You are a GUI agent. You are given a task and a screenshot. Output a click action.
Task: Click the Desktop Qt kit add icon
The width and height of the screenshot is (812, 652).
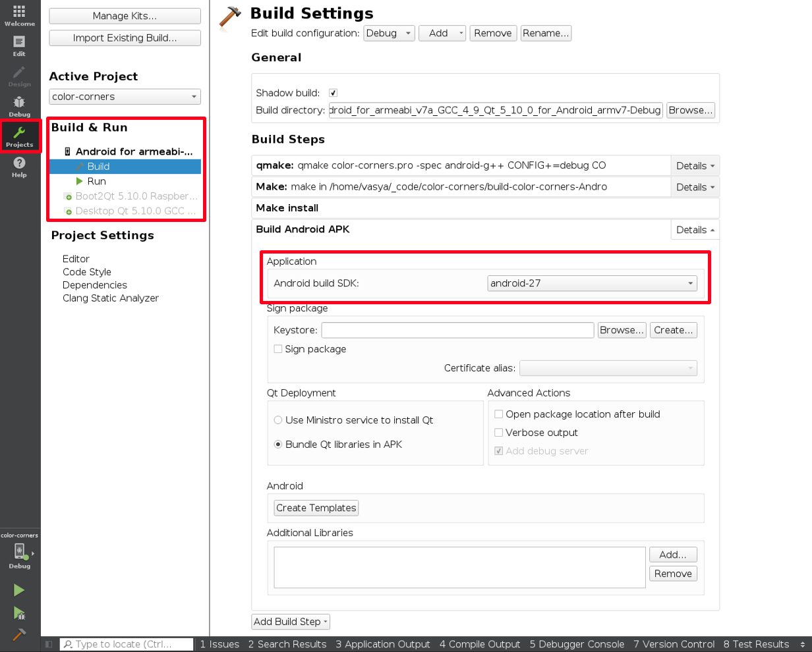pyautogui.click(x=67, y=211)
